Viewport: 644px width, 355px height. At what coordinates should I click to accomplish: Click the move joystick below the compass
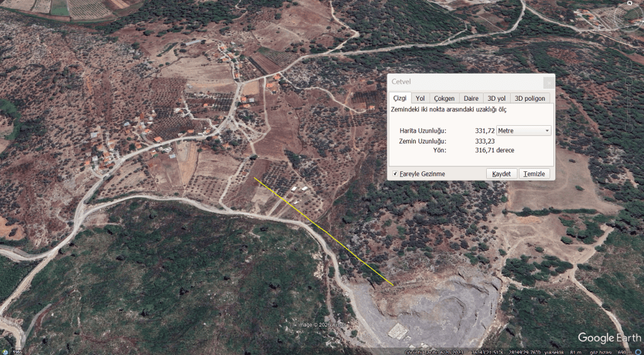pos(628,46)
